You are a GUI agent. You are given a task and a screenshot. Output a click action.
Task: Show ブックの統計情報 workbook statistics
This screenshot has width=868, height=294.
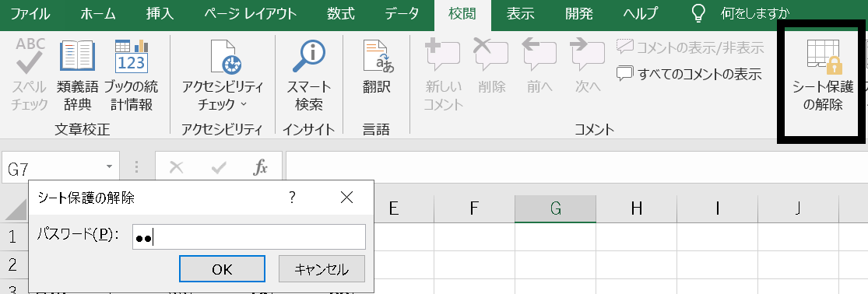click(x=132, y=75)
